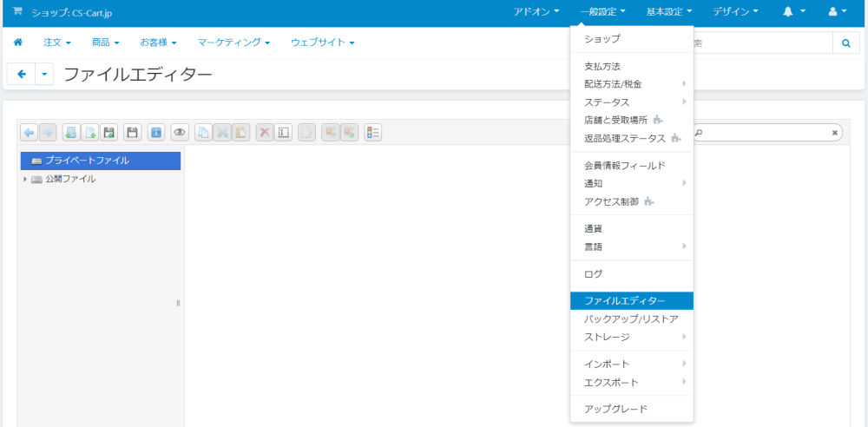Screen dimensions: 868x427
Task: Select プライベートファイル in the tree
Action: [100, 161]
